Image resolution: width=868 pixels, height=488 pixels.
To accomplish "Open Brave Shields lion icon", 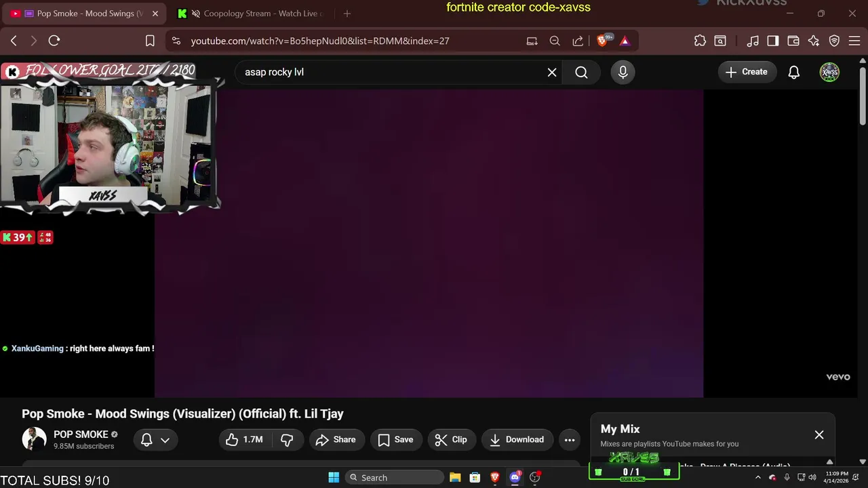I will pos(603,41).
